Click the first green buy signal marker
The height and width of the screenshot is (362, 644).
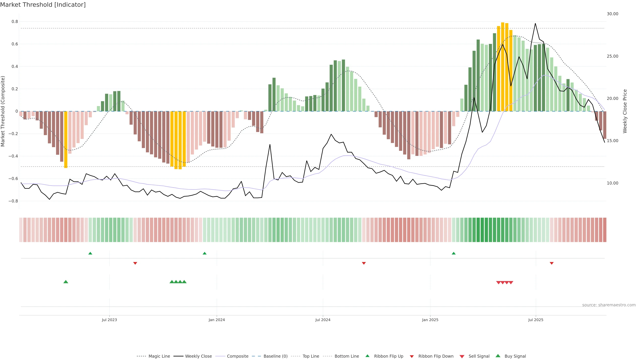66,282
